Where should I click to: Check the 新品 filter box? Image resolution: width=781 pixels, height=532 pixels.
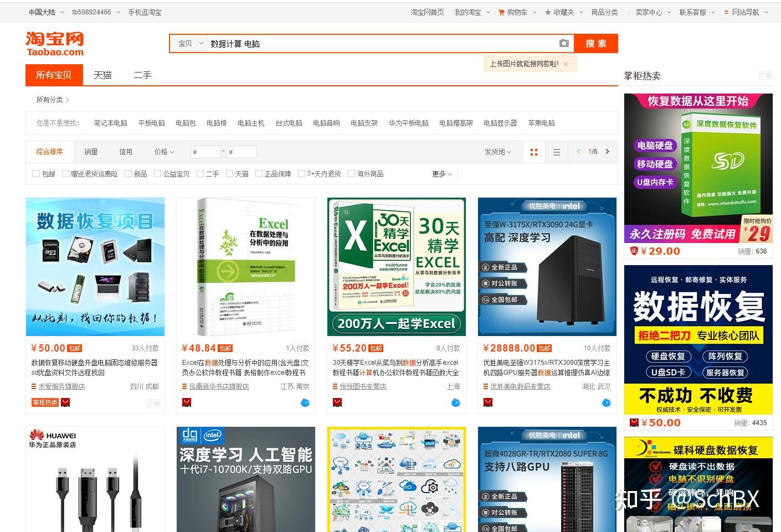[128, 174]
